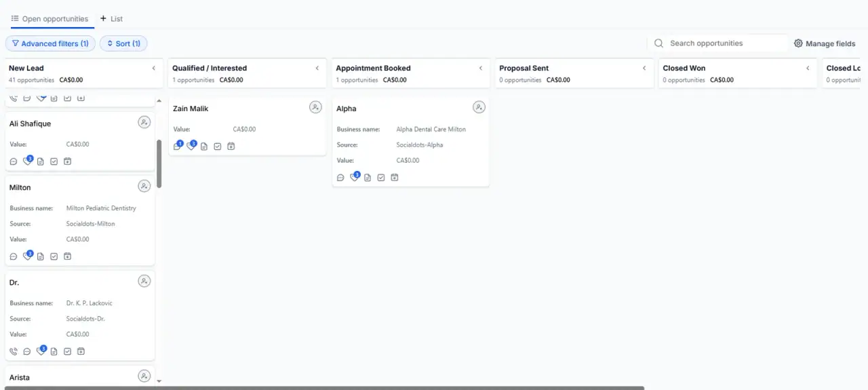868x390 pixels.
Task: Click '41 opportunities' count under New Lead
Action: coord(31,80)
